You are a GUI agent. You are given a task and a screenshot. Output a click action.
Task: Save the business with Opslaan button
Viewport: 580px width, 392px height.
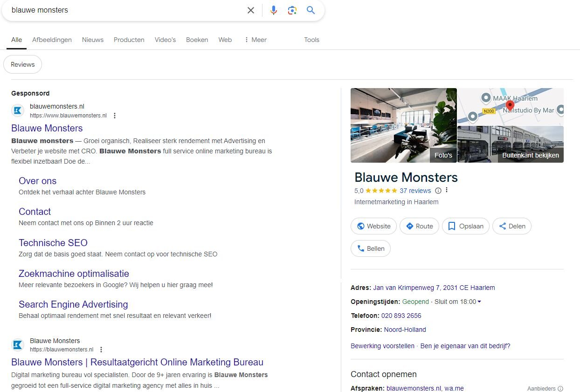465,226
